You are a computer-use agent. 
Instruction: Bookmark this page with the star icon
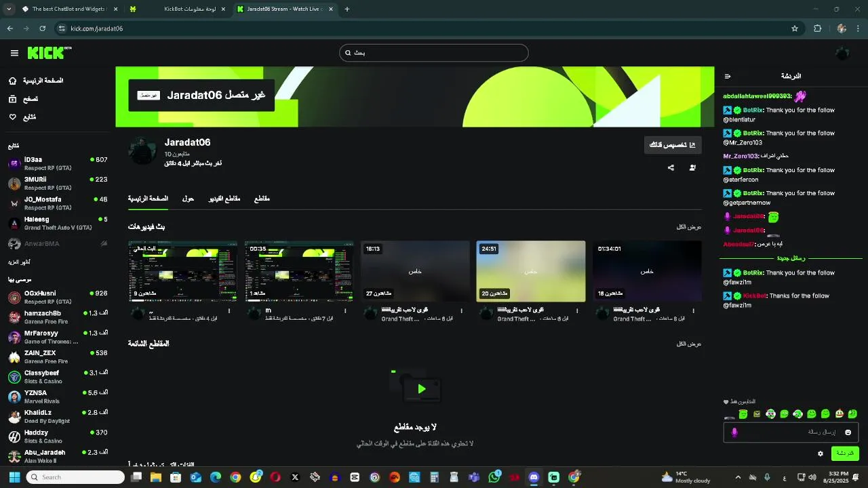(x=795, y=28)
